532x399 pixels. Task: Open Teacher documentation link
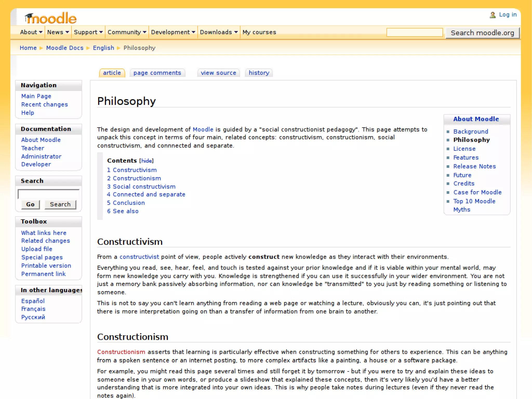click(32, 148)
